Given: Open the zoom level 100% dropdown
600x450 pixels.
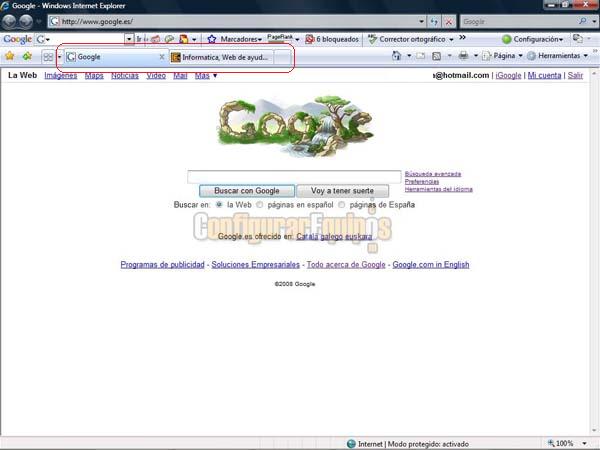Looking at the screenshot, I should (584, 443).
